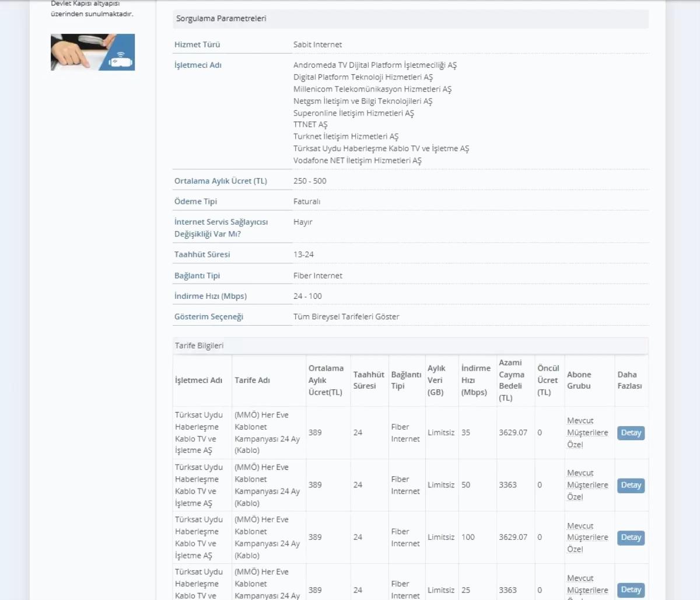Select Superonline İletişim Hizmetleri AŞ
Screen dimensions: 700x600
(x=353, y=113)
